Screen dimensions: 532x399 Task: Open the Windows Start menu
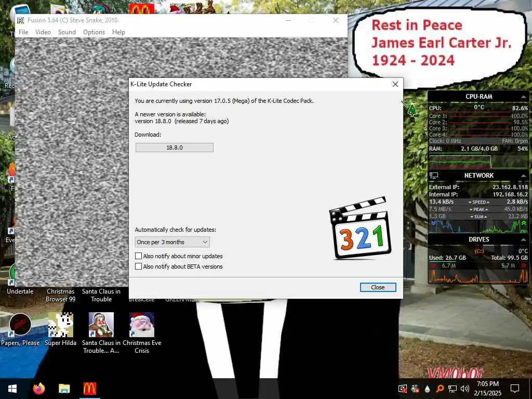coord(12,389)
